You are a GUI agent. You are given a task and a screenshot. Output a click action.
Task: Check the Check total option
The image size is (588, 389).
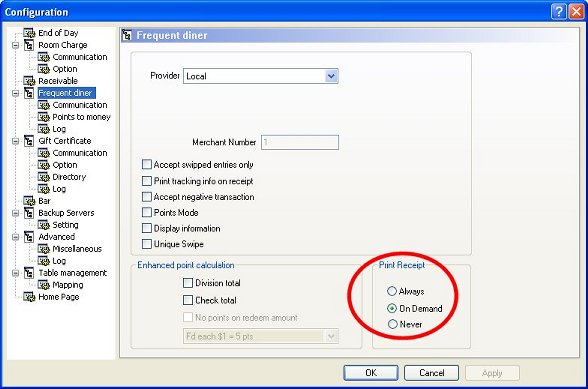coord(188,300)
